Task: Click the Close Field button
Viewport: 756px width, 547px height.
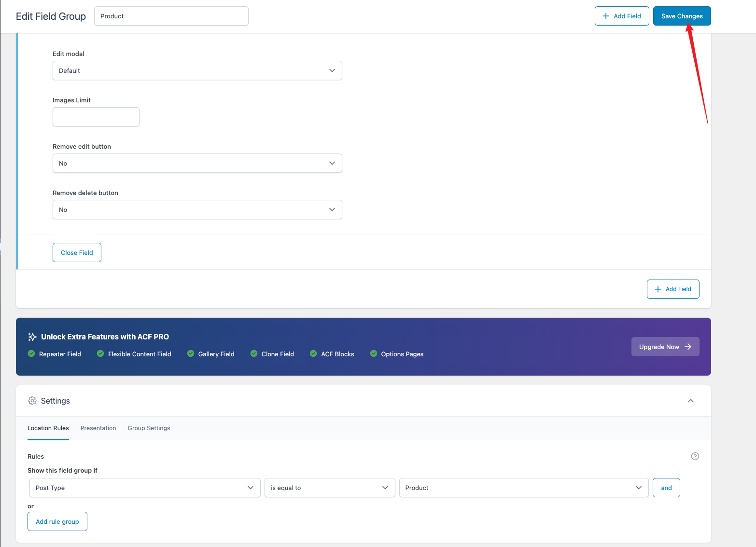Action: point(77,252)
